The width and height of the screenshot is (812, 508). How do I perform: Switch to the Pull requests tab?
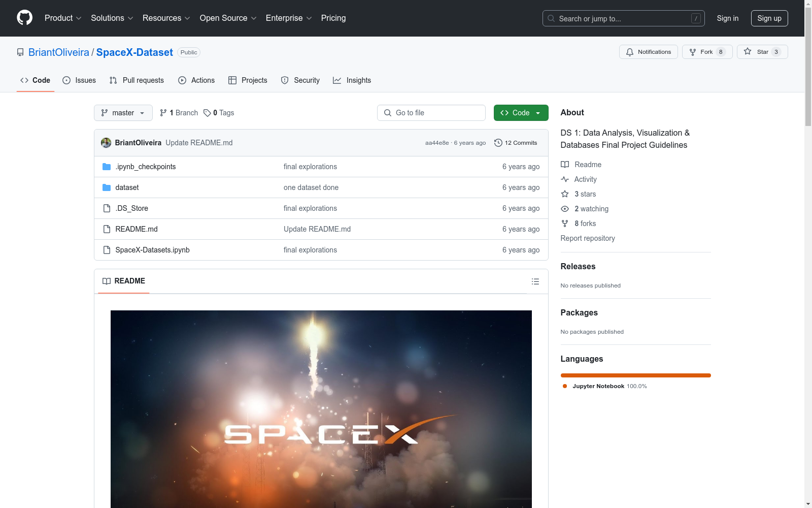[x=137, y=80]
